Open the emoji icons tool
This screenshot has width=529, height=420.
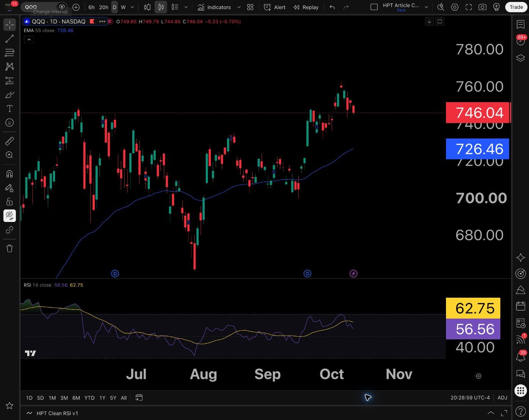point(10,123)
